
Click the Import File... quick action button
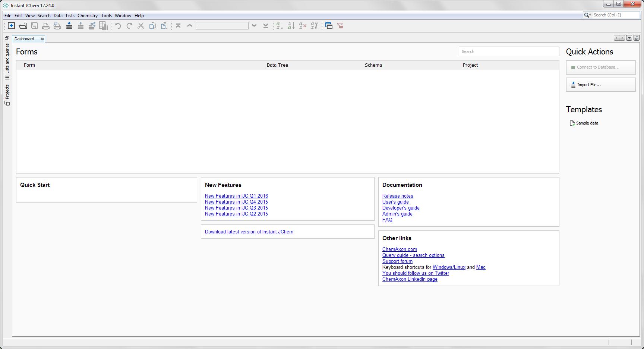click(601, 85)
